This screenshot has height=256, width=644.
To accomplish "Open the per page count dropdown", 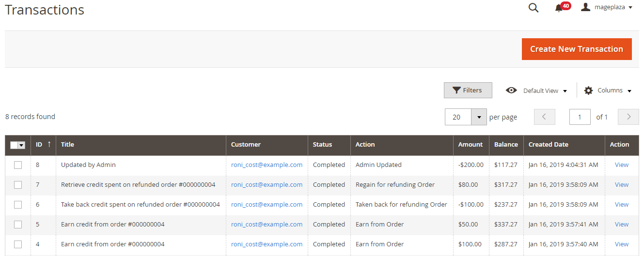I will (x=479, y=117).
